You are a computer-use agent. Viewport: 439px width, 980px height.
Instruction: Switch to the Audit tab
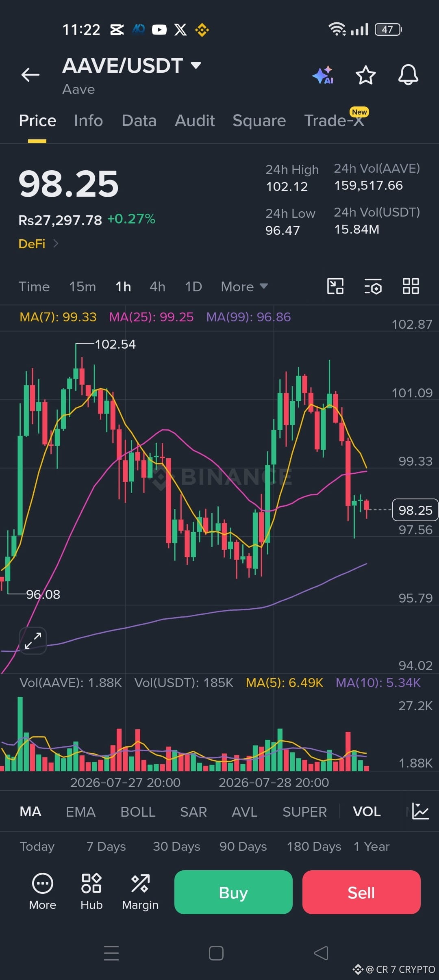[195, 121]
